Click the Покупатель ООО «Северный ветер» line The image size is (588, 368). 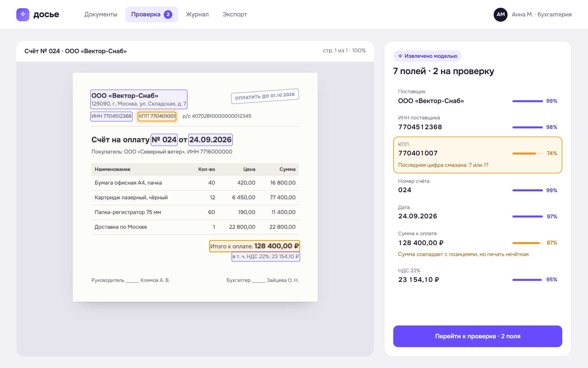pos(162,152)
